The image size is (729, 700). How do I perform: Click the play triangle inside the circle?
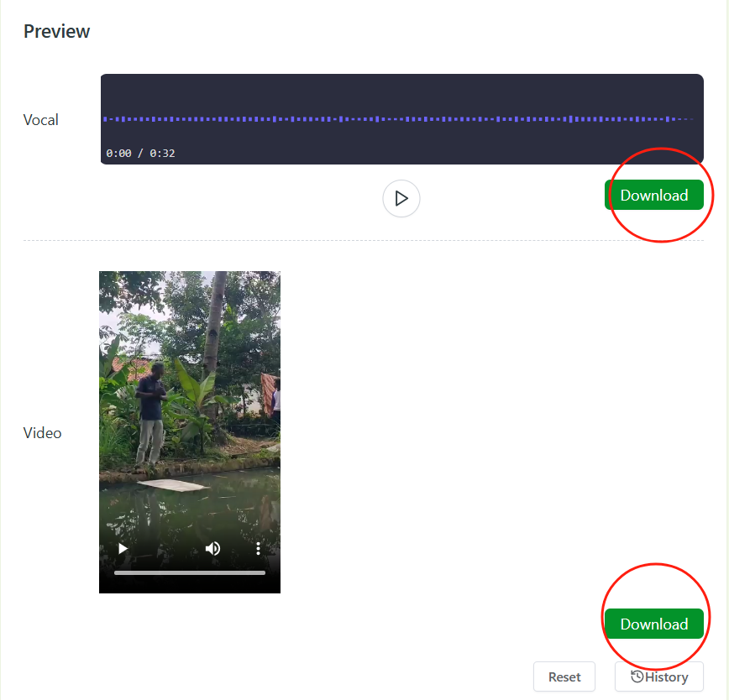click(x=401, y=198)
